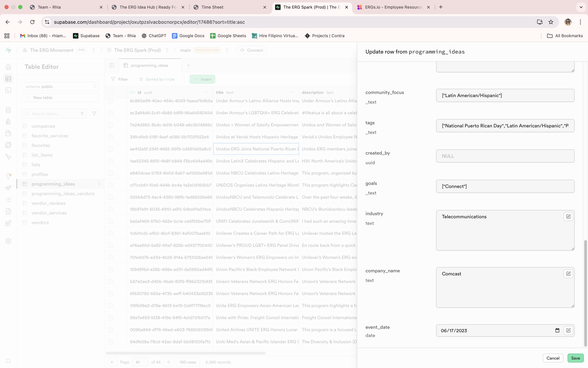Screen dimensions: 588x368
Task: Switch to the Time Sheet browser tab
Action: coord(212,7)
